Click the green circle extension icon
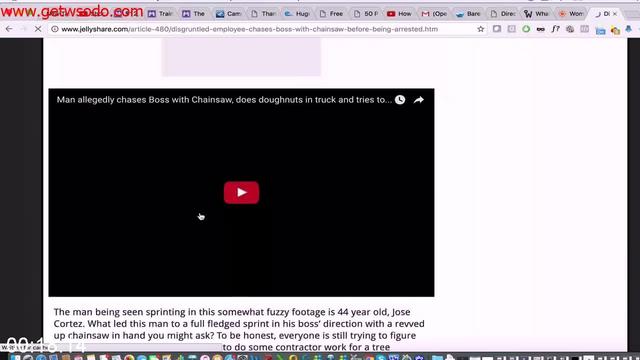This screenshot has height=360, width=640. 526,29
